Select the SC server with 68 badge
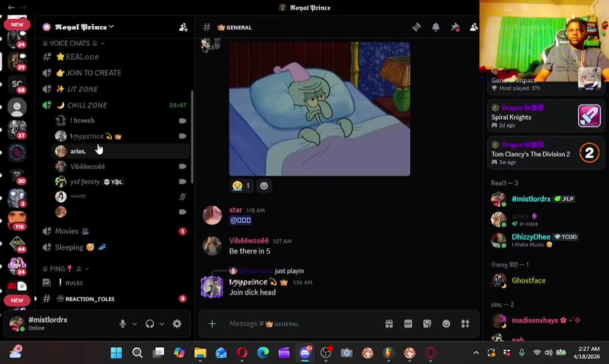Image resolution: width=609 pixels, height=364 pixels. tap(17, 84)
